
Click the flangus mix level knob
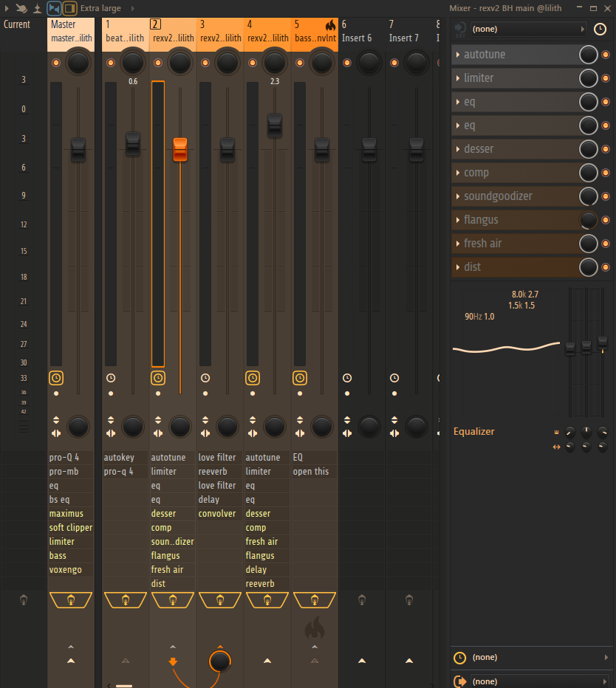tap(589, 220)
